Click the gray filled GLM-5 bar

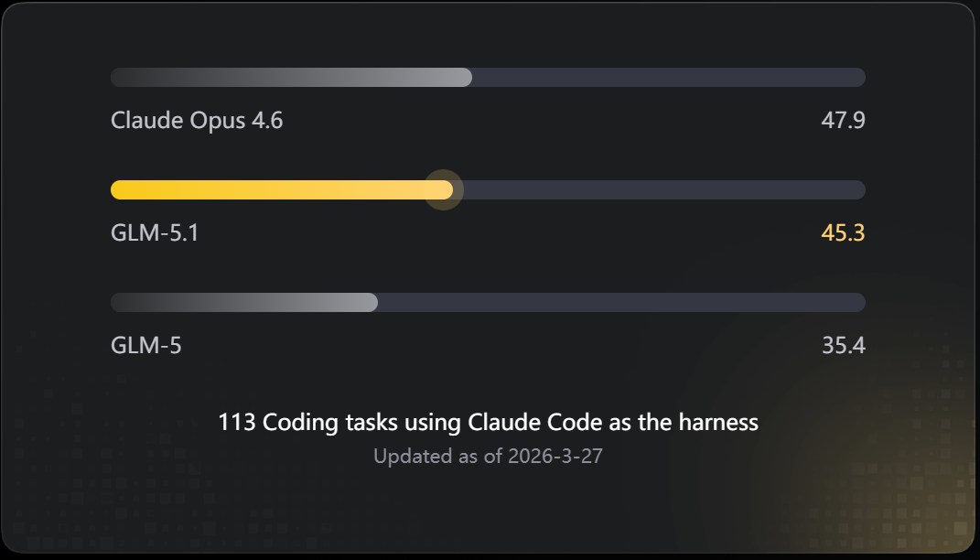point(244,303)
